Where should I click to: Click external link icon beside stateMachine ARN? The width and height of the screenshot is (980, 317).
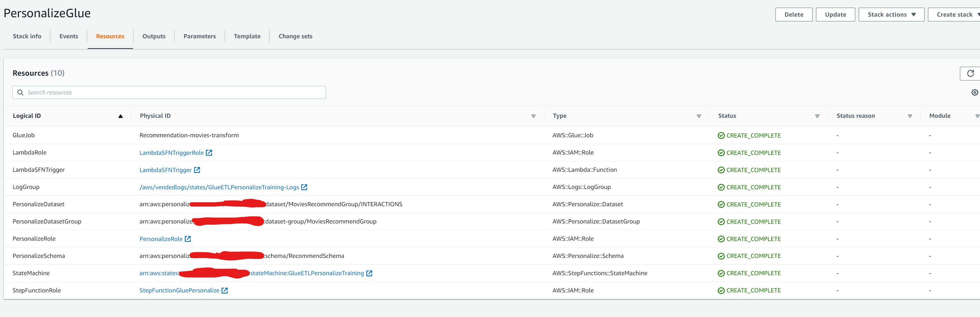[x=369, y=273]
